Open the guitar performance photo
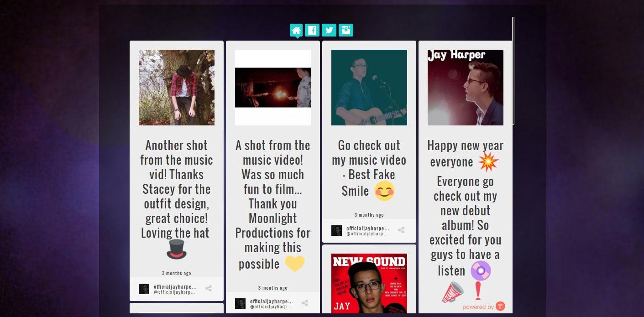This screenshot has height=317, width=644. coord(369,88)
